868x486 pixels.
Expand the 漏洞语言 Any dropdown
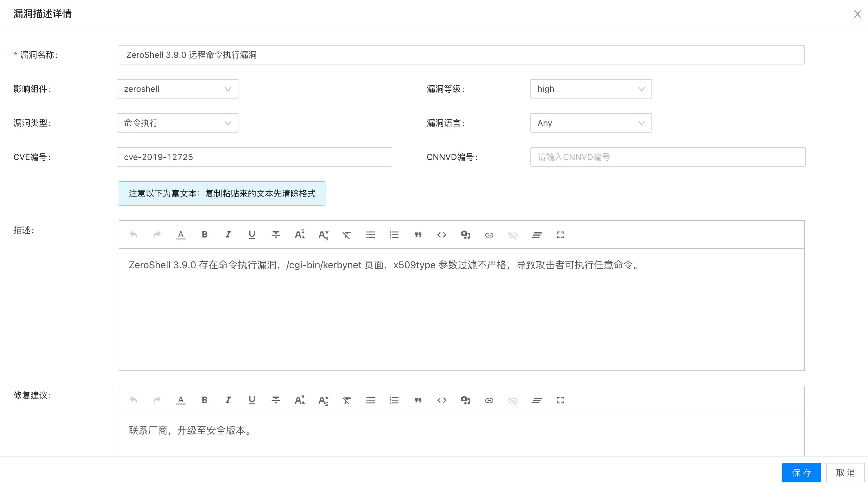click(591, 123)
